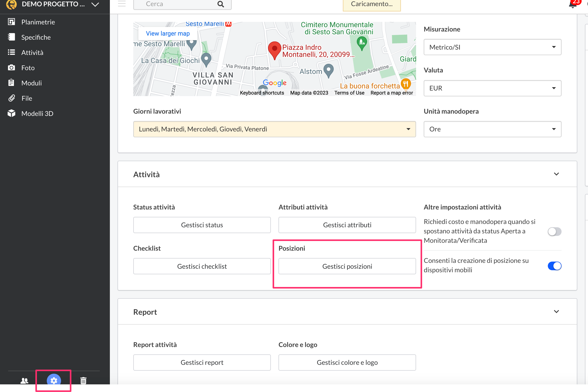Screen dimensions: 588x392
Task: Open the Valuta EUR dropdown
Action: (x=492, y=88)
